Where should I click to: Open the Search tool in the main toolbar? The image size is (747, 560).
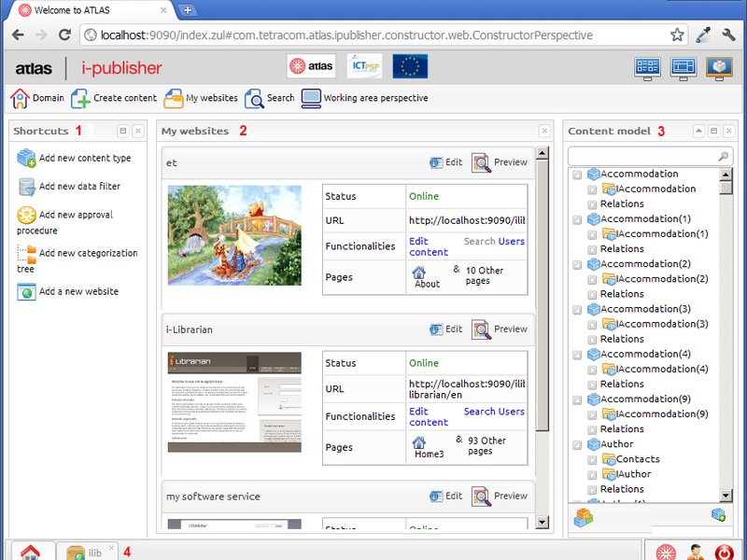pyautogui.click(x=270, y=98)
